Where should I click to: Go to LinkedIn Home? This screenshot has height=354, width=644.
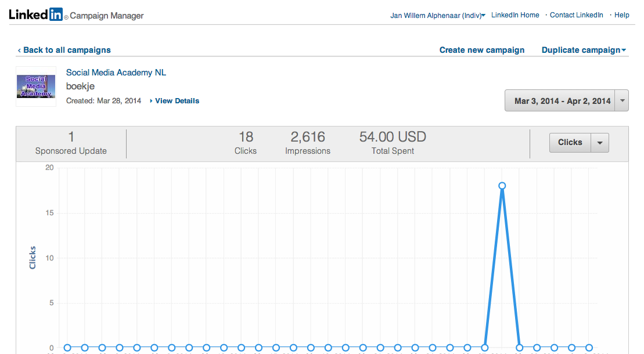pyautogui.click(x=515, y=15)
